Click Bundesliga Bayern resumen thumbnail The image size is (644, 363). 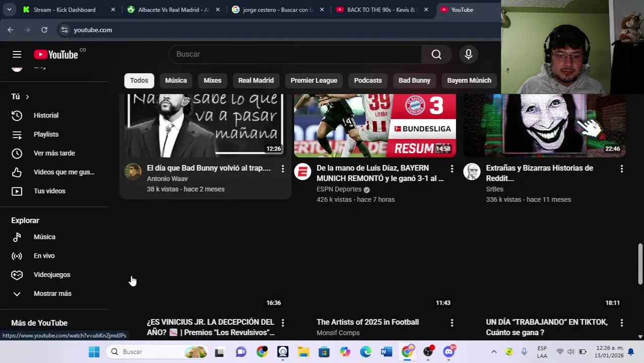click(x=375, y=125)
